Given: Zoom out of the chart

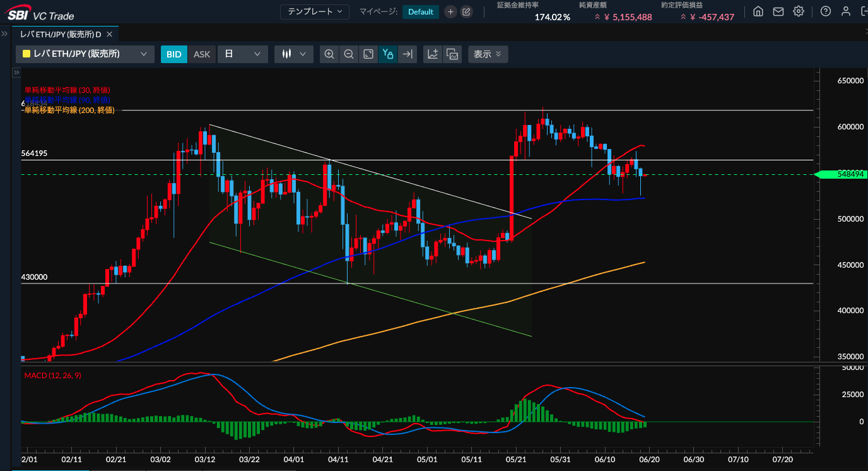Looking at the screenshot, I should [348, 54].
